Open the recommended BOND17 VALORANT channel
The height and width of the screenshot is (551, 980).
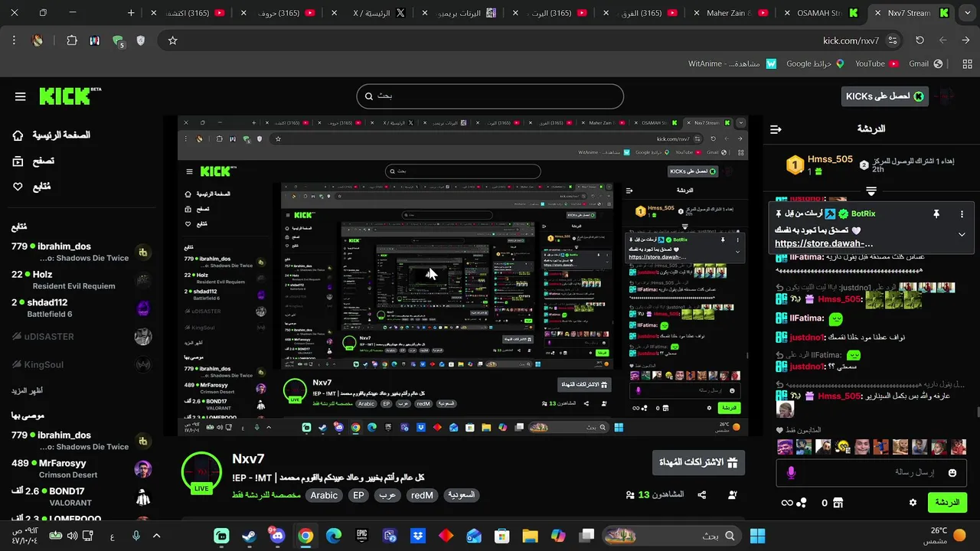tap(80, 497)
